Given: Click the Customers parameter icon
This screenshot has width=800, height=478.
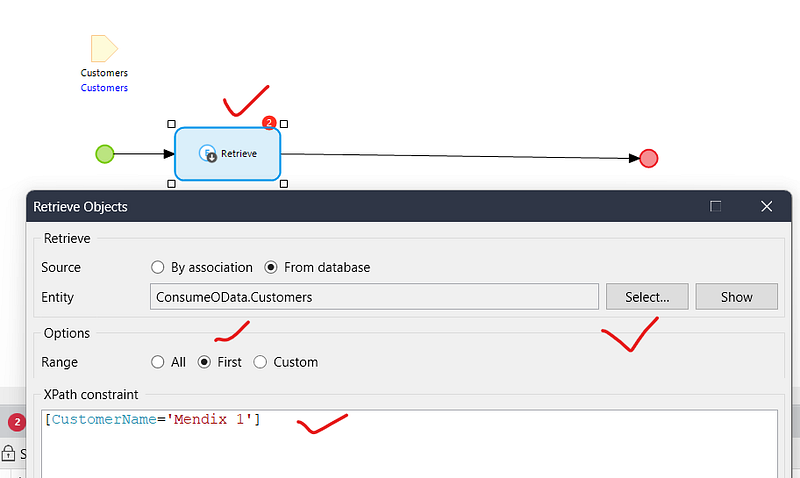Looking at the screenshot, I should point(104,48).
